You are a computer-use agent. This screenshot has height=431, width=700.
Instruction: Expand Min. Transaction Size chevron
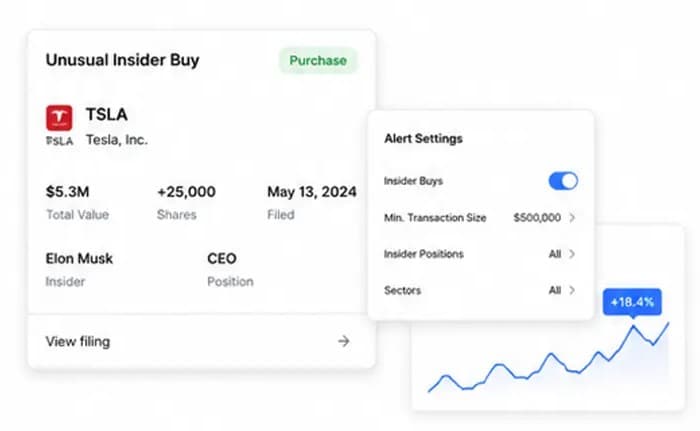click(x=572, y=218)
